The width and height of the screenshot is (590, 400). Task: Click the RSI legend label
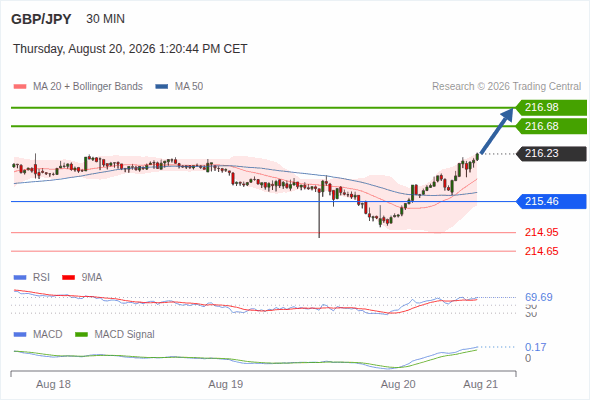point(41,278)
